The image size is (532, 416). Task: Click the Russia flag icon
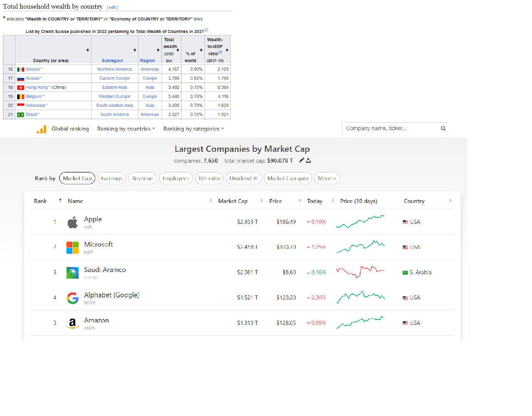click(20, 79)
